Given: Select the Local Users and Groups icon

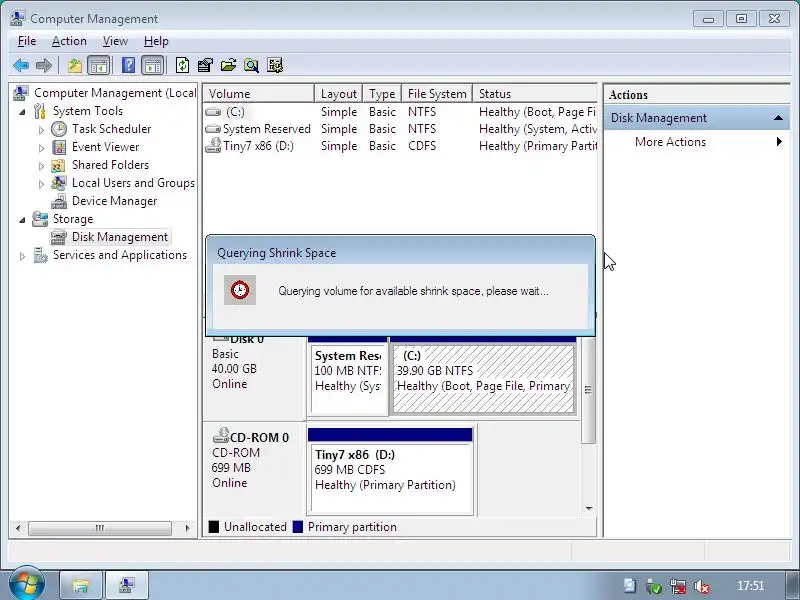Looking at the screenshot, I should point(59,183).
